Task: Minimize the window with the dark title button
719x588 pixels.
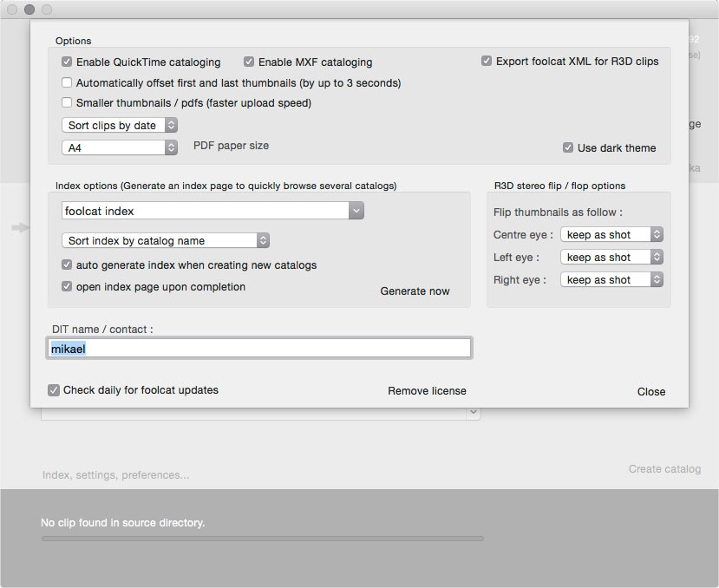Action: (x=29, y=10)
